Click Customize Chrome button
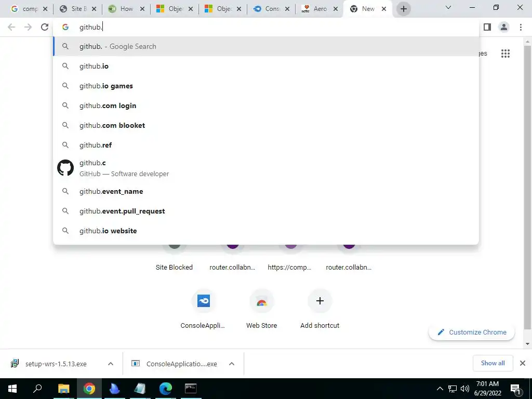Image resolution: width=532 pixels, height=399 pixels. click(x=472, y=332)
